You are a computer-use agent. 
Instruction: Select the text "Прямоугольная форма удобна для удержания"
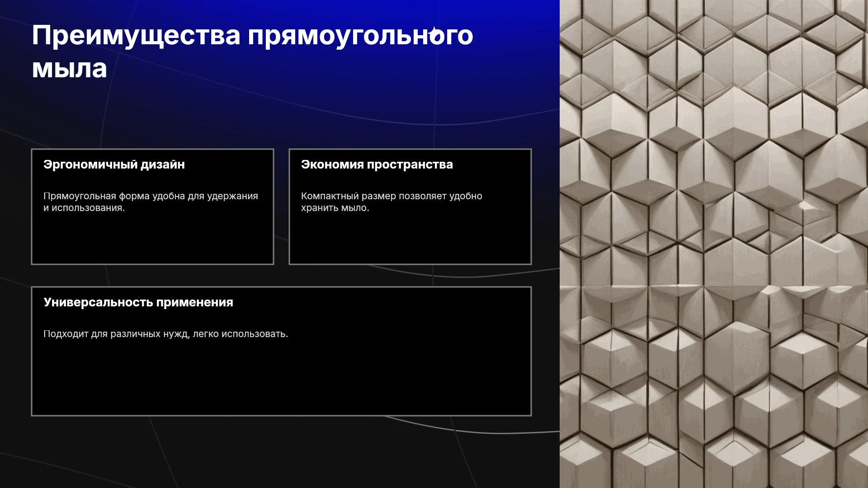(x=151, y=196)
